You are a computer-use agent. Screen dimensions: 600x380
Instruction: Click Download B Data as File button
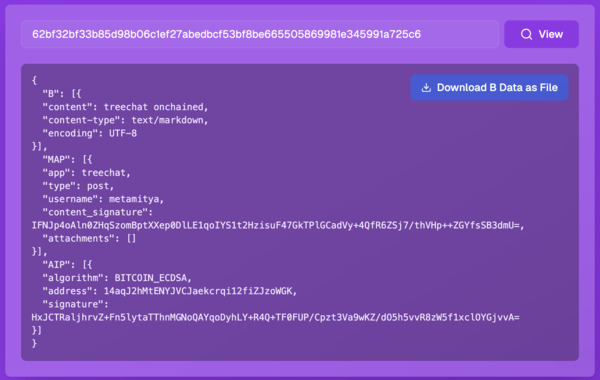point(489,88)
